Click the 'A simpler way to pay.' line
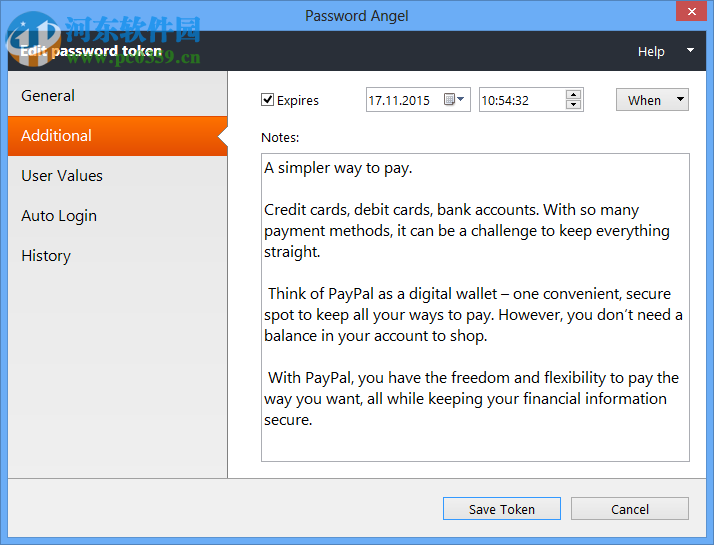The height and width of the screenshot is (545, 714). point(338,168)
